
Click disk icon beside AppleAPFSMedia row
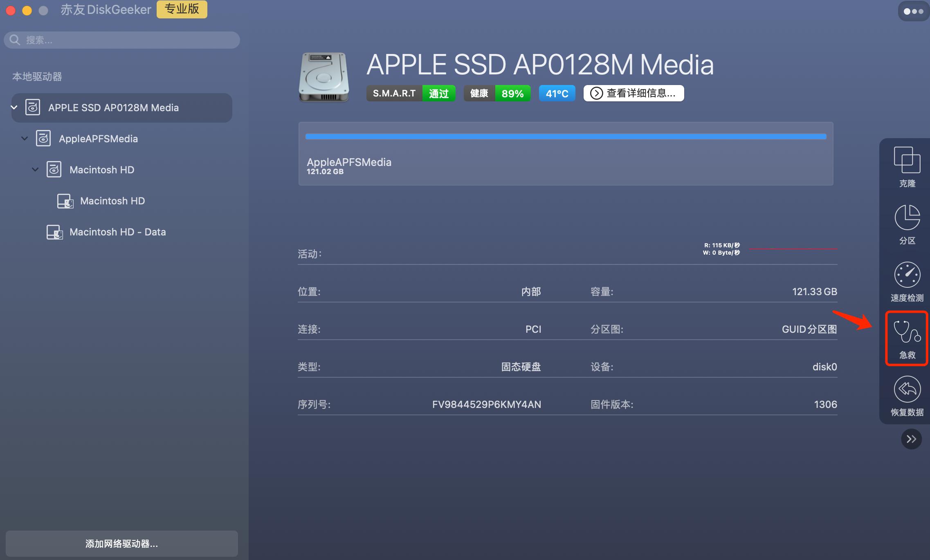43,138
